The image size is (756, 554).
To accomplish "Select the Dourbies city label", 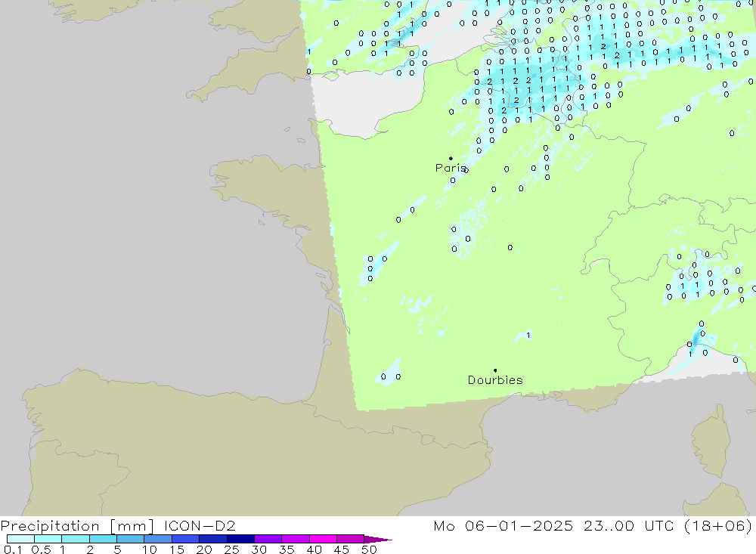I will pyautogui.click(x=495, y=380).
